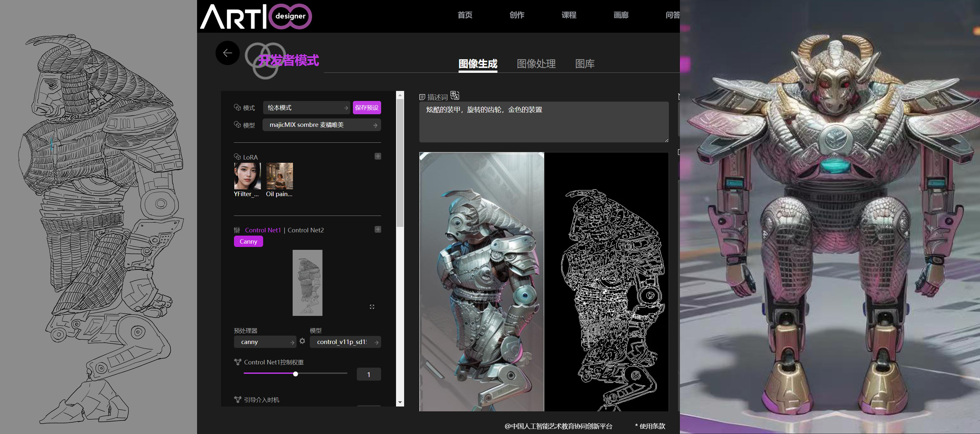Click the Control Net add plus icon

click(378, 229)
